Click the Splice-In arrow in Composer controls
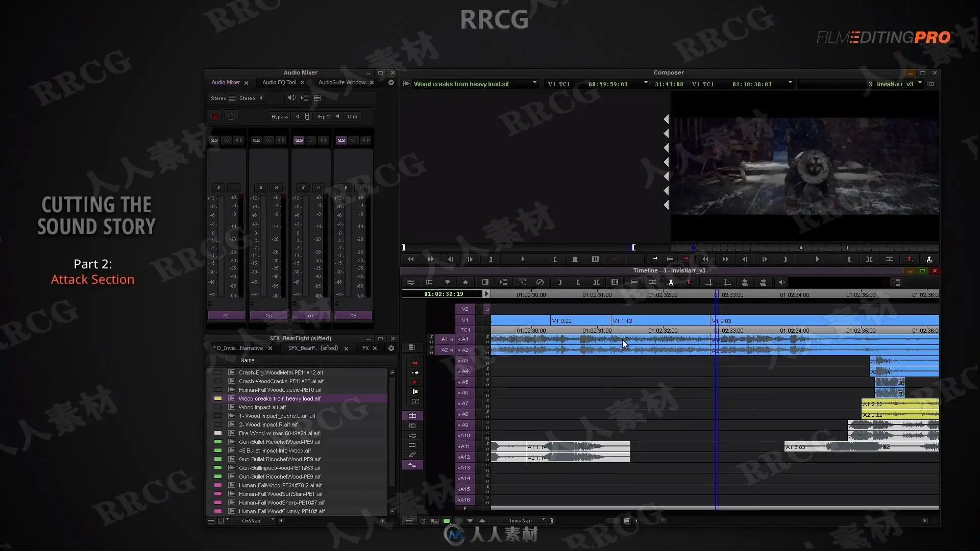 tap(655, 259)
